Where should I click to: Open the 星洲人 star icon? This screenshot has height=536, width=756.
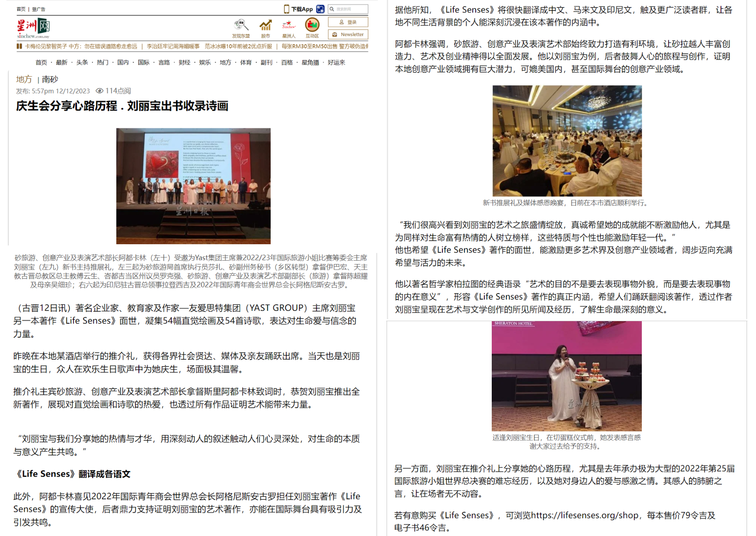(x=289, y=25)
